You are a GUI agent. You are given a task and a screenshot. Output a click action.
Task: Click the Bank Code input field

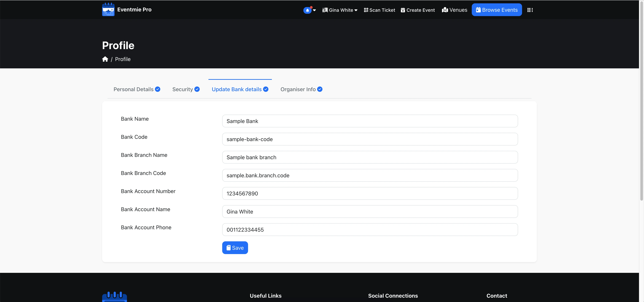tap(370, 139)
